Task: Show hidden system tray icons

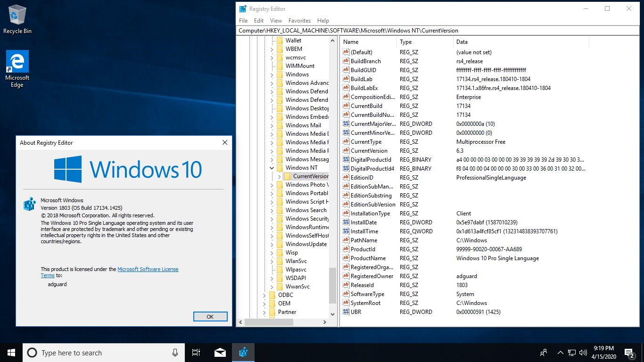Action: (560, 353)
